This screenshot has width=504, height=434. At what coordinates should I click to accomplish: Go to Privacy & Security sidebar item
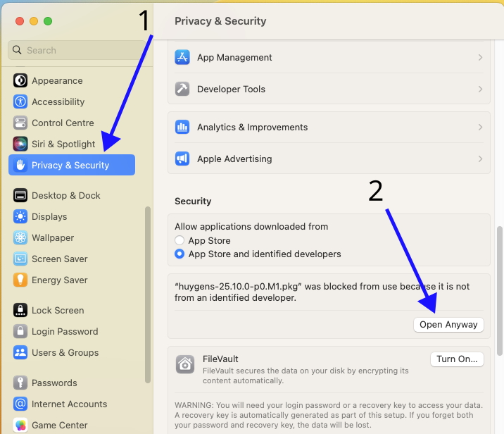coord(71,165)
